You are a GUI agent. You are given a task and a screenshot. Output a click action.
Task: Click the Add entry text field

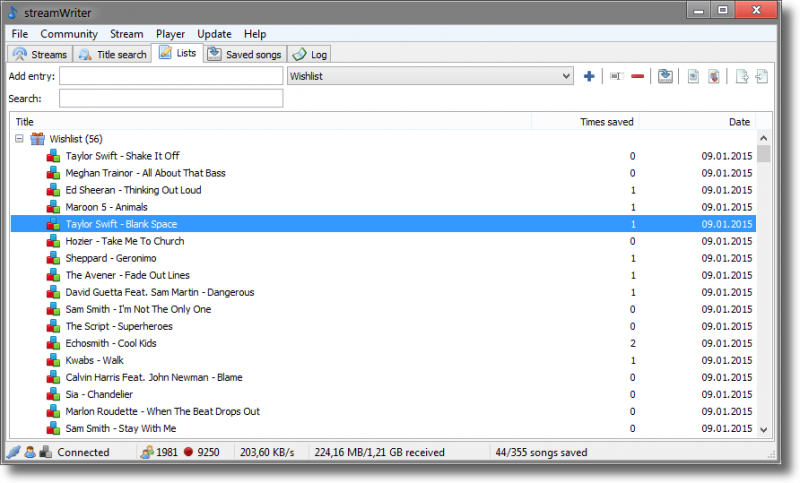171,76
